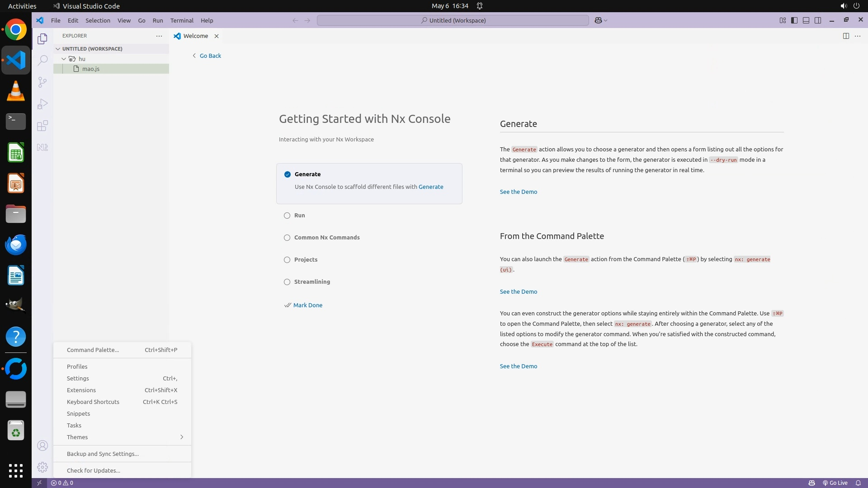Click the Untitled (Workspace) search box
Image resolution: width=868 pixels, height=488 pixels.
pos(453,20)
